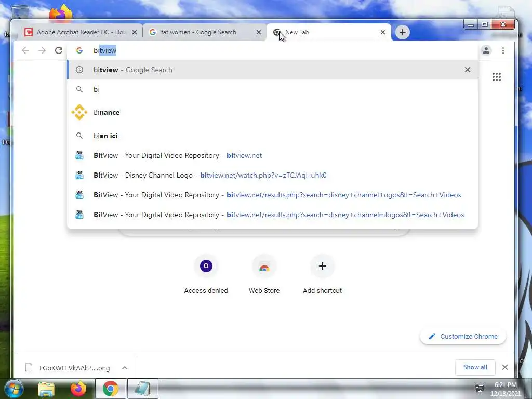This screenshot has width=532, height=399.
Task: Close the Adobe Acrobat Reader tab
Action: 135,32
